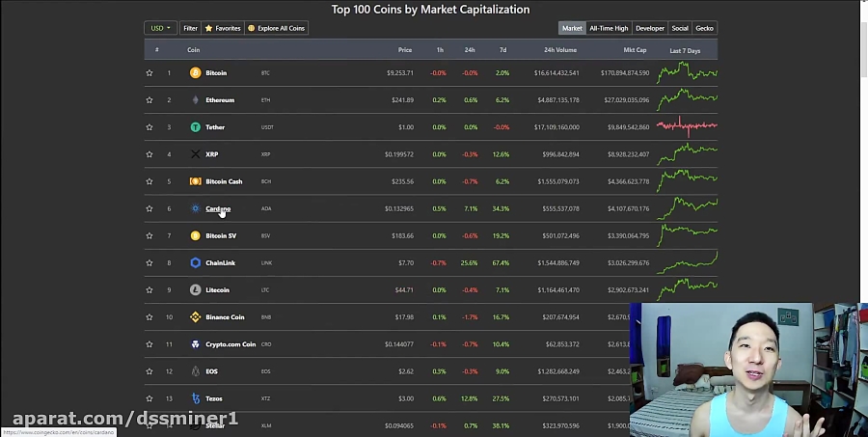Viewport: 868px width, 437px height.
Task: Switch to the Social tab
Action: (x=680, y=28)
